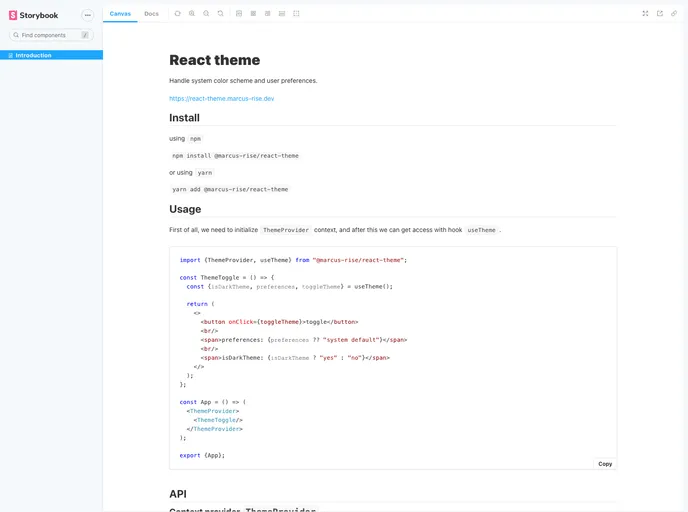This screenshot has height=512, width=688.
Task: Zoom out of the canvas
Action: (206, 14)
